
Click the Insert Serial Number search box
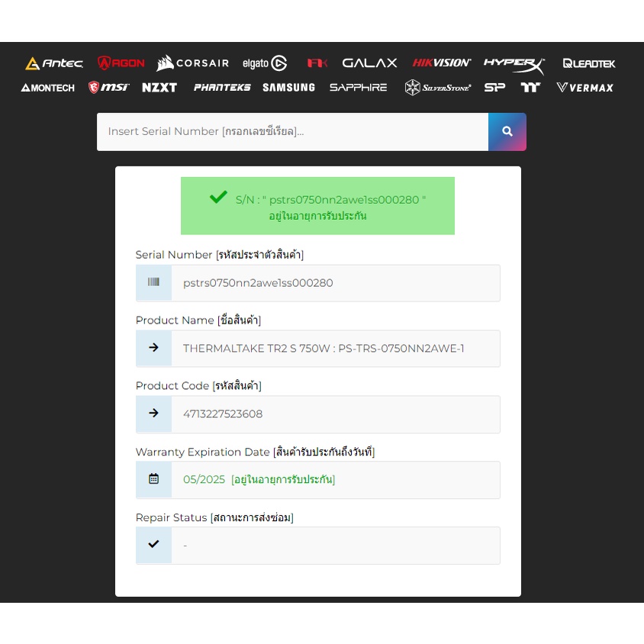coord(292,131)
